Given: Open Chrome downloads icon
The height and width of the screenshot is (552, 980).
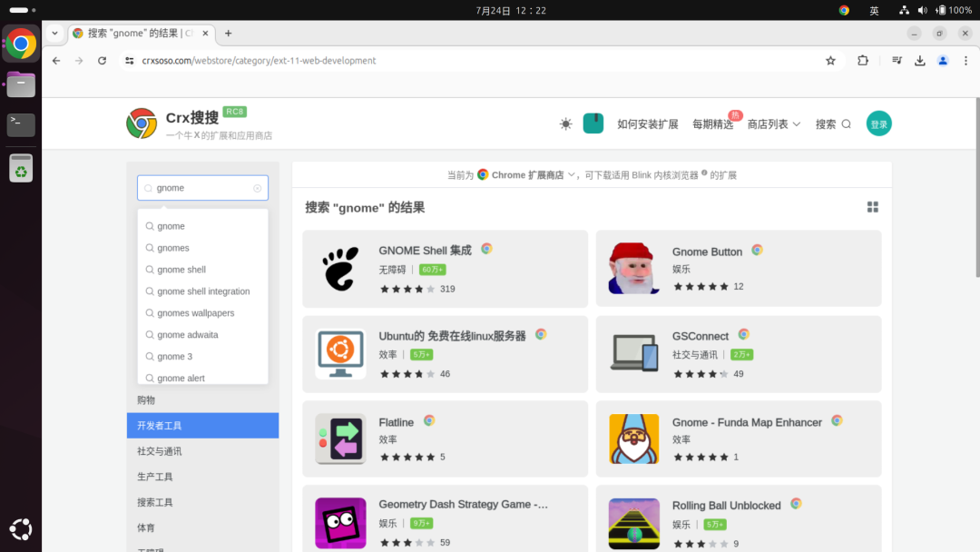Looking at the screenshot, I should coord(920,61).
